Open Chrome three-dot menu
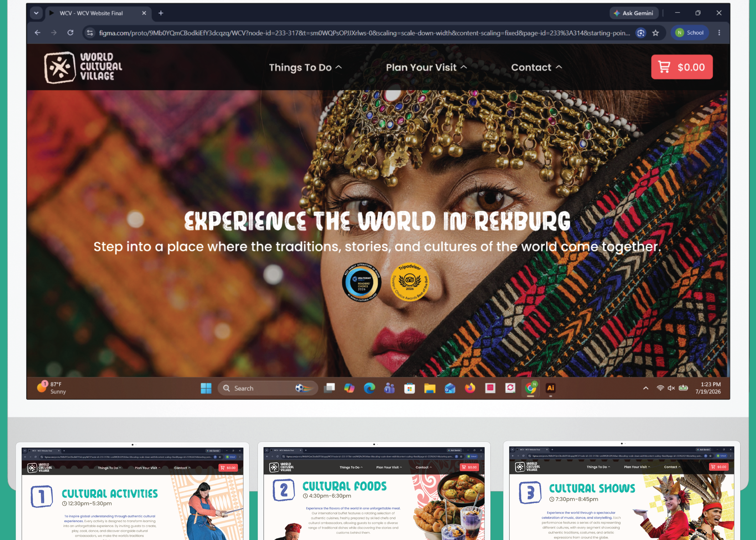The width and height of the screenshot is (756, 540). (x=719, y=33)
